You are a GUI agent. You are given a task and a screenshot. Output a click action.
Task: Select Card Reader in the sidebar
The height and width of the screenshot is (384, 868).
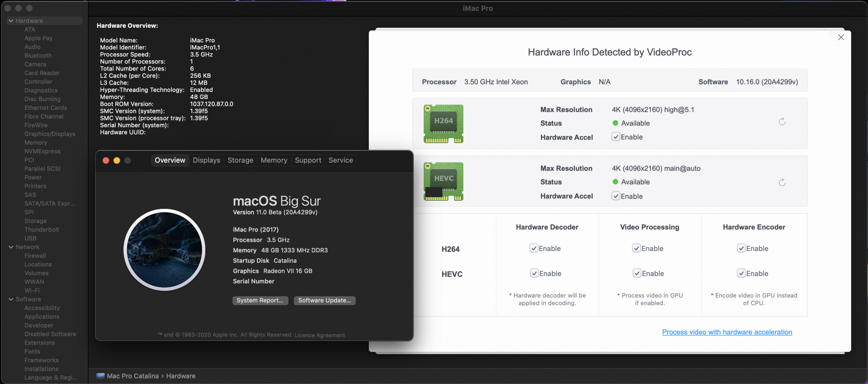click(x=42, y=73)
